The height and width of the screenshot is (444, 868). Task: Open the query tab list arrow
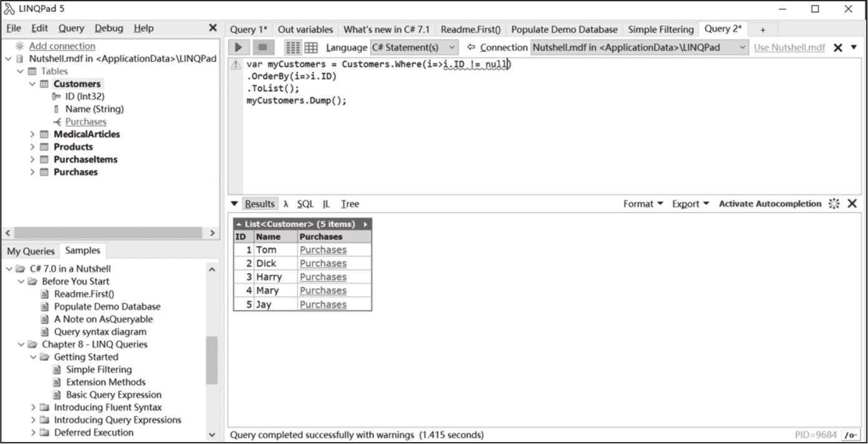click(x=854, y=47)
